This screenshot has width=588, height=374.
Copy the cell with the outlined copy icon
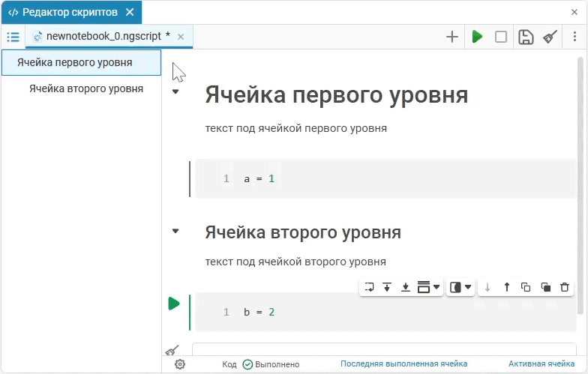tap(526, 288)
